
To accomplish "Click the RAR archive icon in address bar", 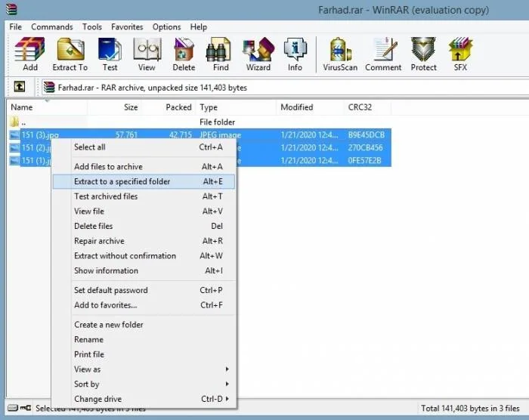I will [x=49, y=87].
